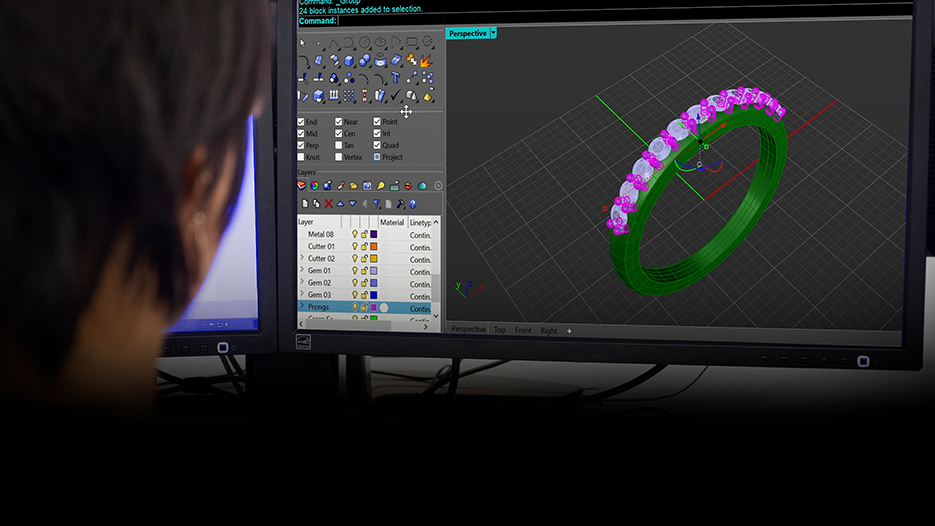Image resolution: width=935 pixels, height=526 pixels.
Task: Toggle the End object snap
Action: coord(301,122)
